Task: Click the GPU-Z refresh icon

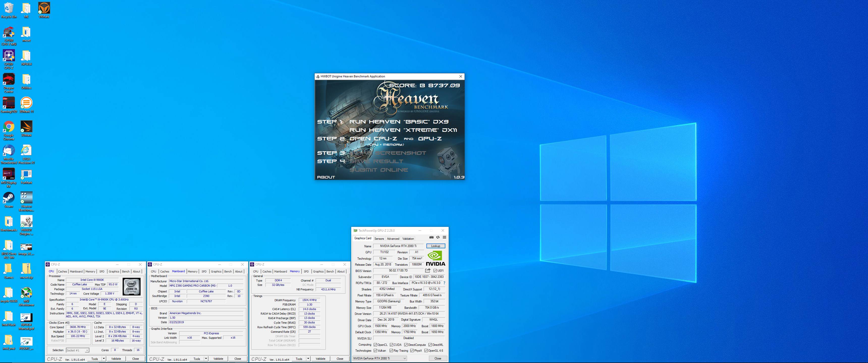Action: click(438, 237)
